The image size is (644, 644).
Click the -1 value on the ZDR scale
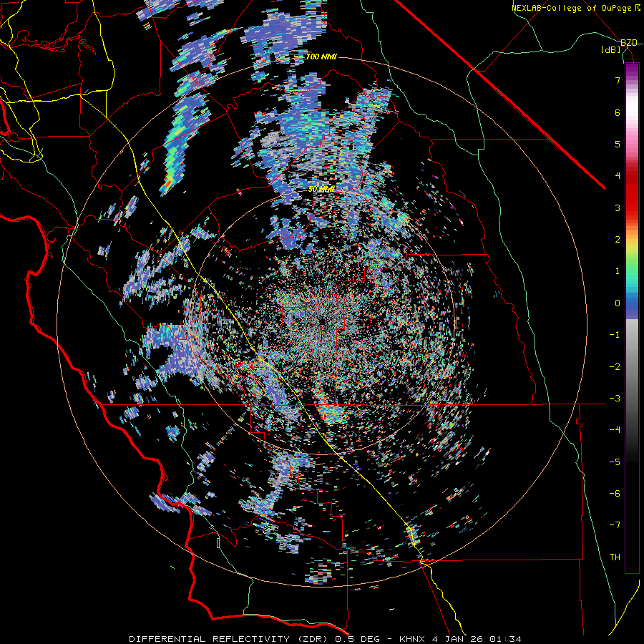615,335
